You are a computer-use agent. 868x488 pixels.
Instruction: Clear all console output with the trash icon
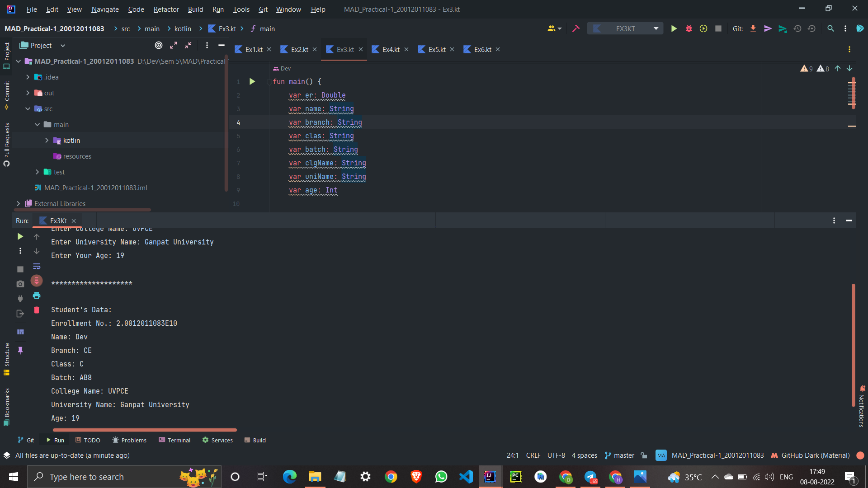click(37, 310)
